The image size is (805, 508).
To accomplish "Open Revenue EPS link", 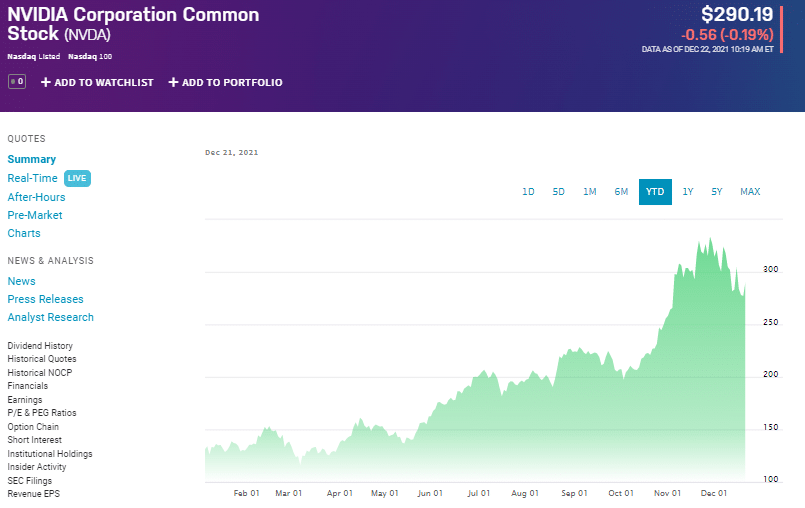I will point(34,494).
